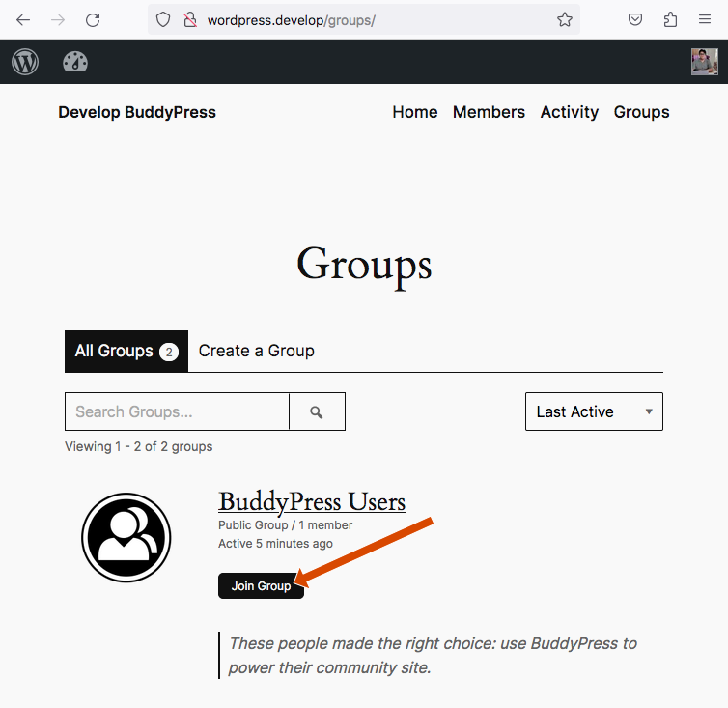This screenshot has width=728, height=708.
Task: Open the Activity menu item
Action: pyautogui.click(x=570, y=112)
